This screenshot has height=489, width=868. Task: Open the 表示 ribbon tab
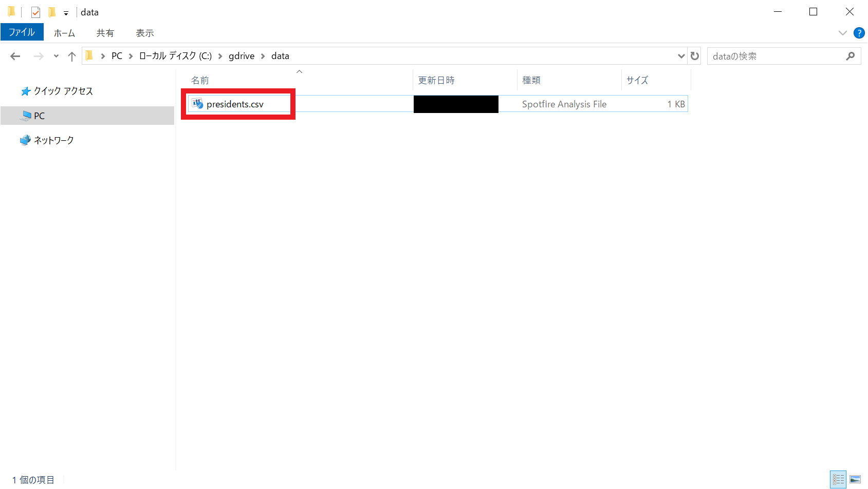coord(144,33)
